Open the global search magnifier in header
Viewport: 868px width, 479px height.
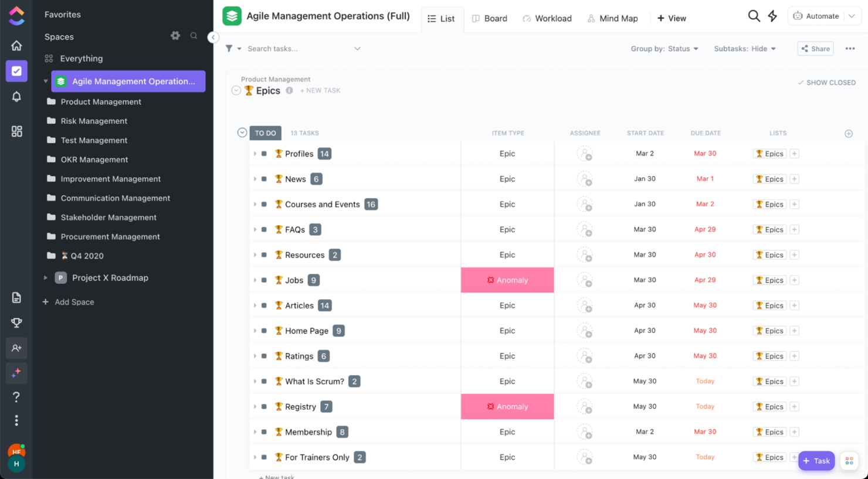[754, 16]
